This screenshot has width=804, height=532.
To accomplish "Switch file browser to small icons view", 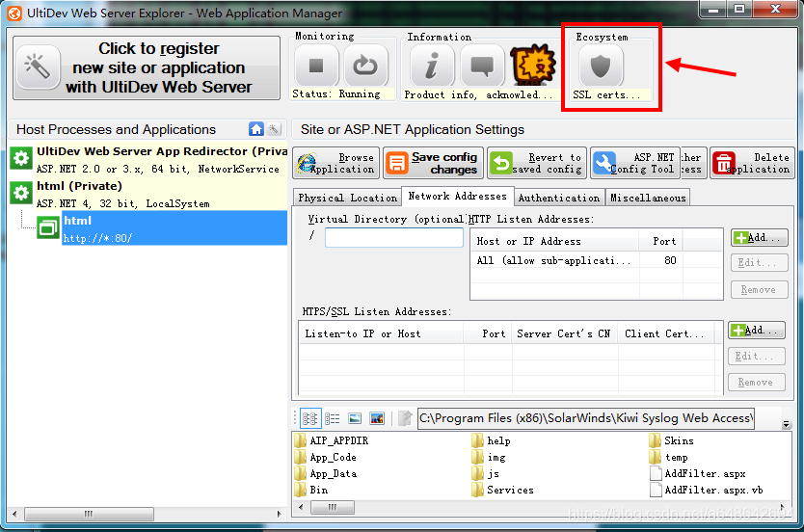I will [310, 418].
